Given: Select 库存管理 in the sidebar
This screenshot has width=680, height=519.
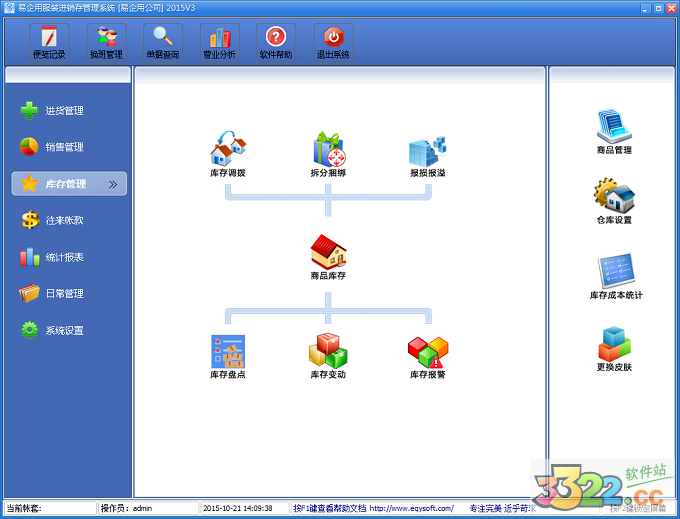Looking at the screenshot, I should [x=69, y=184].
